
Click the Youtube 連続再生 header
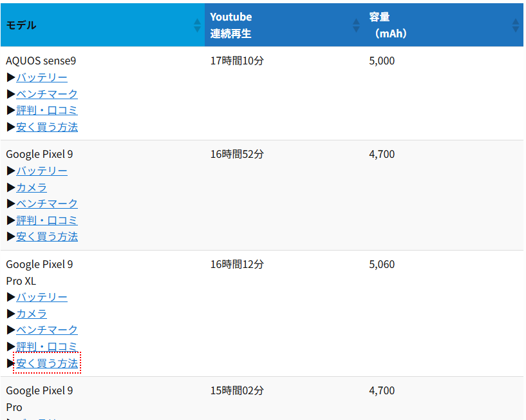pos(284,25)
